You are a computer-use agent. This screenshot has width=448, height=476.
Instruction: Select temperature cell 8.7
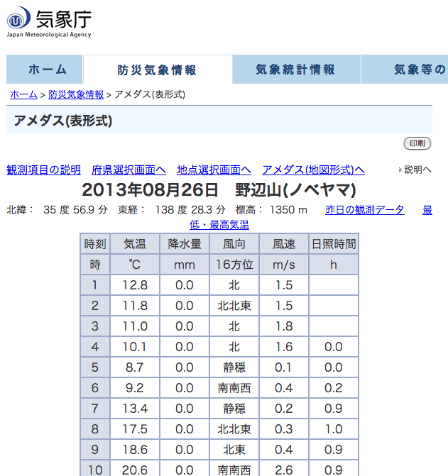[x=135, y=367]
